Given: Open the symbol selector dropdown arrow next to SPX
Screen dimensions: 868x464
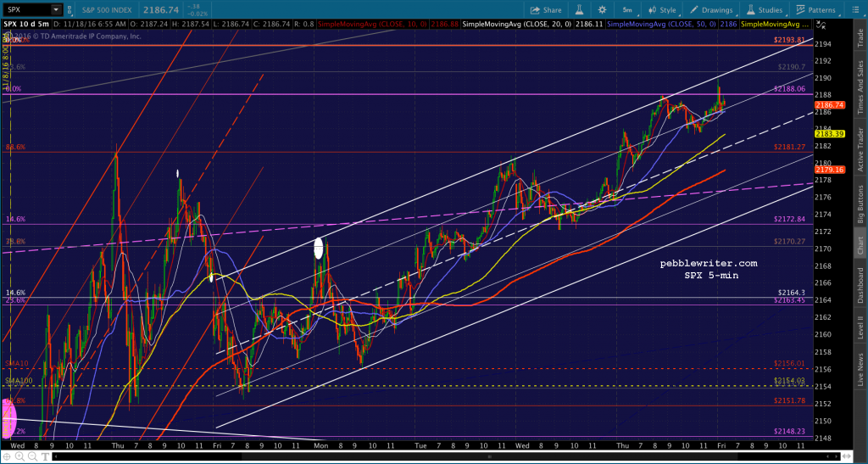Looking at the screenshot, I should pyautogui.click(x=56, y=9).
